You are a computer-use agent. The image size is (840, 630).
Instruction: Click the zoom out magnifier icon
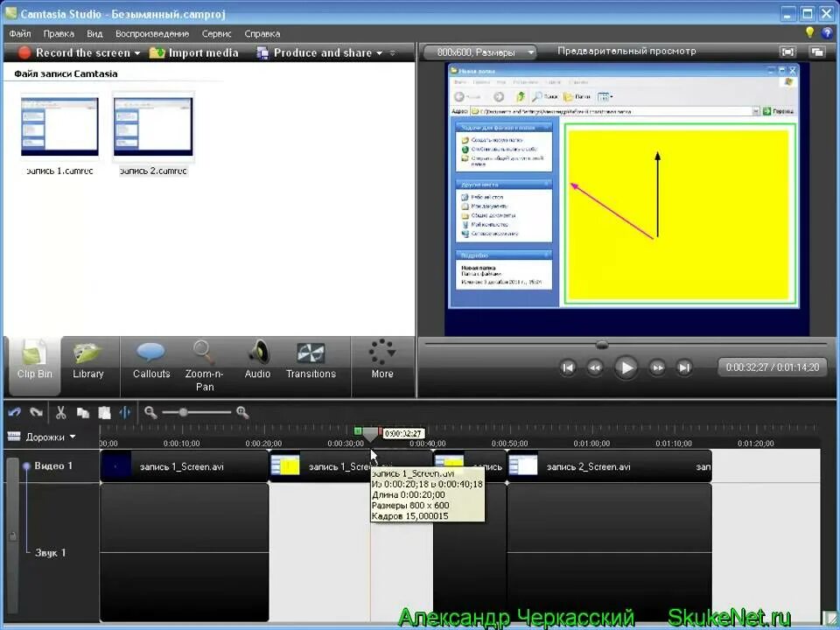coord(150,412)
